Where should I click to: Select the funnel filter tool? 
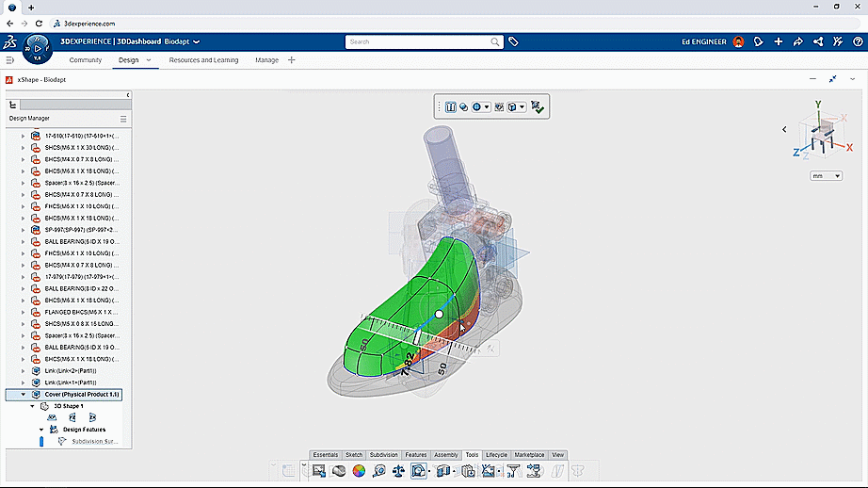click(x=513, y=471)
